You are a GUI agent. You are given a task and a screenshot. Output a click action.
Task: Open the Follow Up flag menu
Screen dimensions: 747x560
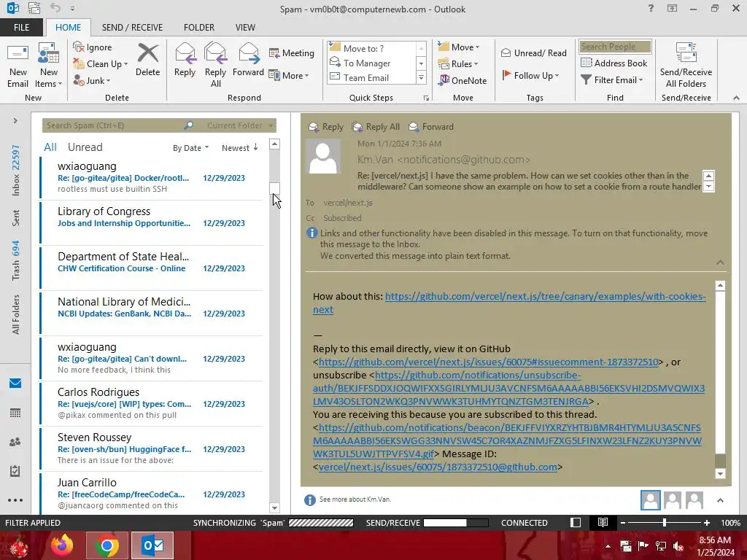pos(531,75)
